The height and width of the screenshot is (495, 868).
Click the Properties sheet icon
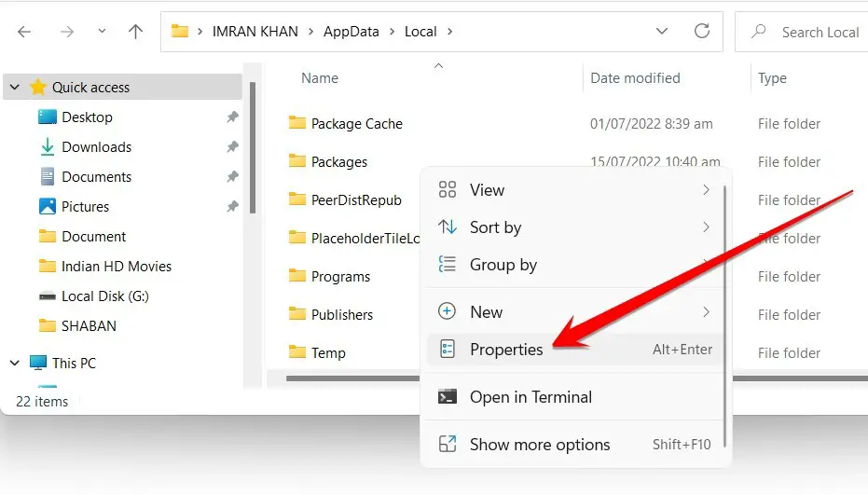(448, 349)
